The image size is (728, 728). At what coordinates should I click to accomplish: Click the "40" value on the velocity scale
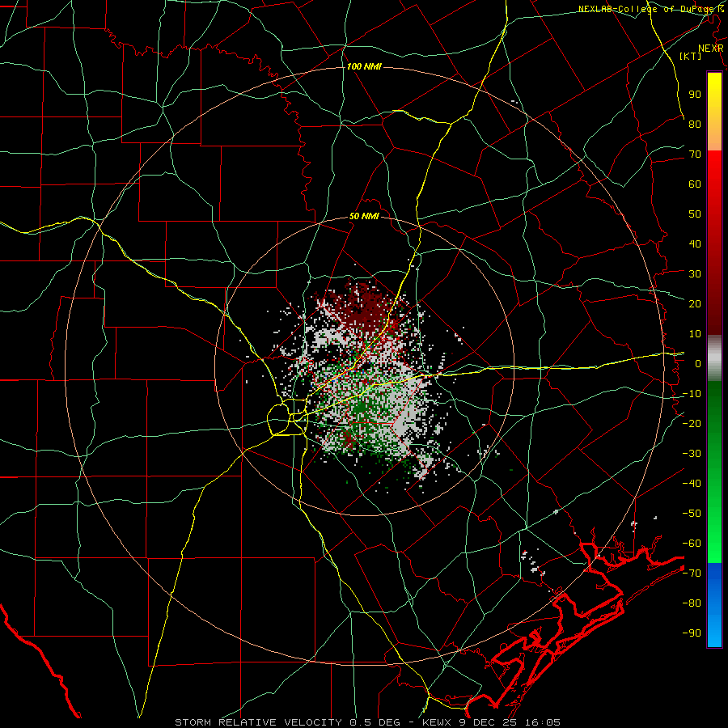click(x=695, y=243)
